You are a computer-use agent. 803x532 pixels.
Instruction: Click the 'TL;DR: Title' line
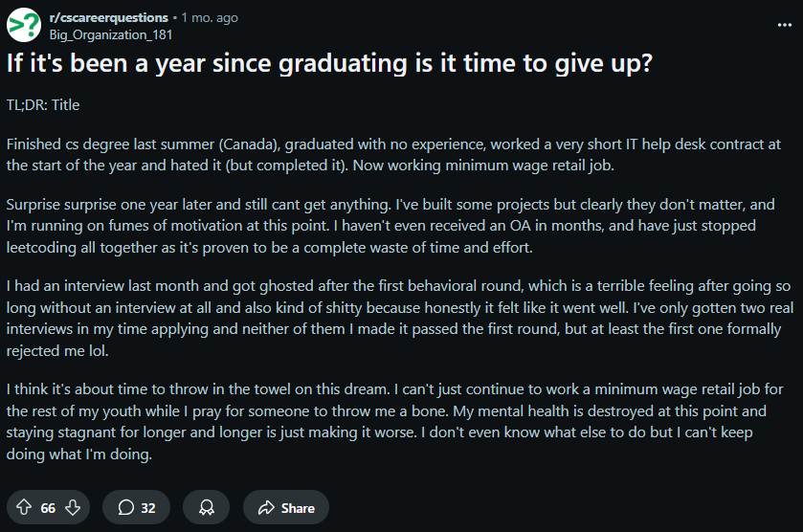click(43, 105)
